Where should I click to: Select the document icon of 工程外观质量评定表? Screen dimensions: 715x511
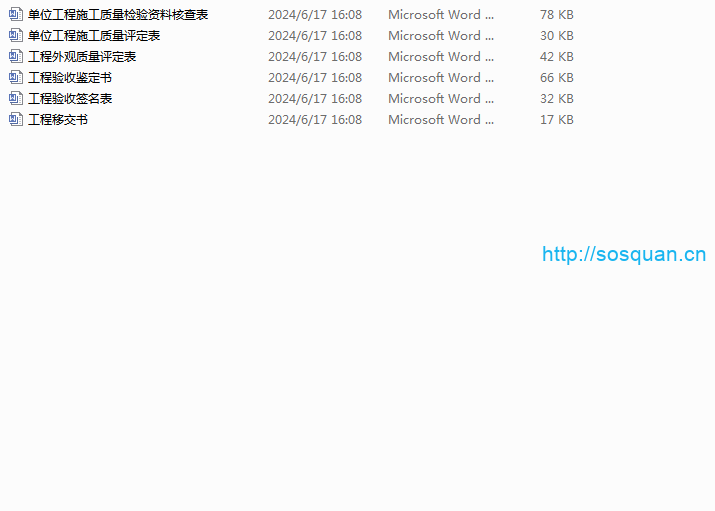pyautogui.click(x=15, y=57)
